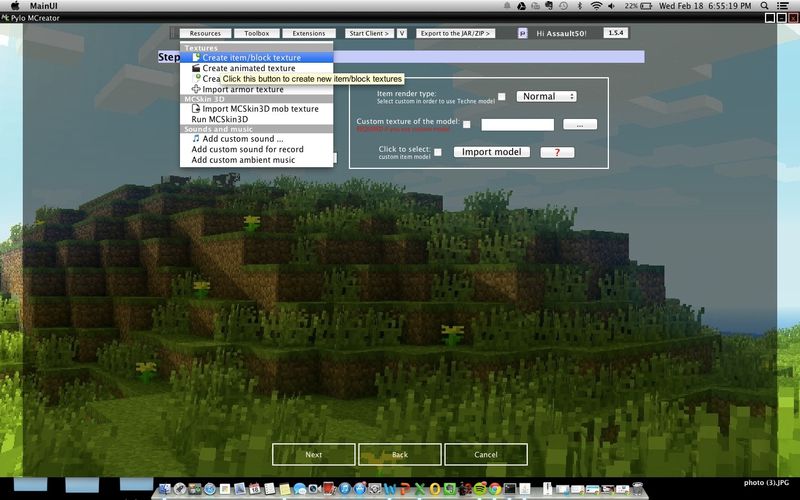Open the Calendar app in the dock
Image resolution: width=800 pixels, height=500 pixels.
click(x=255, y=489)
